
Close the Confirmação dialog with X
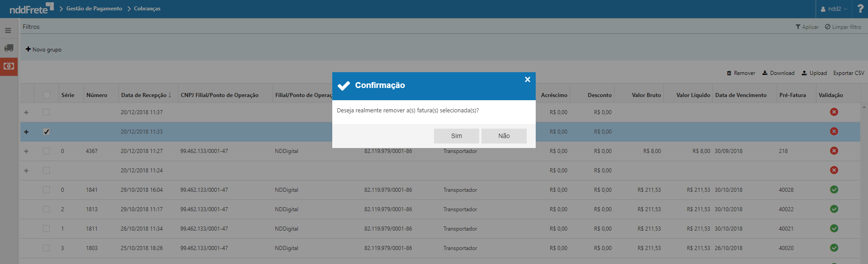point(527,79)
